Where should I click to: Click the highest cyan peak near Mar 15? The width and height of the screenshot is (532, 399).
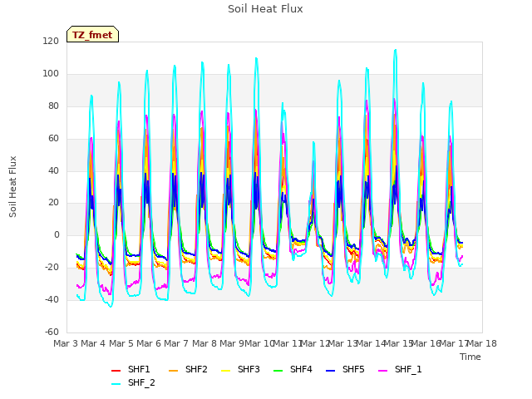click(396, 50)
